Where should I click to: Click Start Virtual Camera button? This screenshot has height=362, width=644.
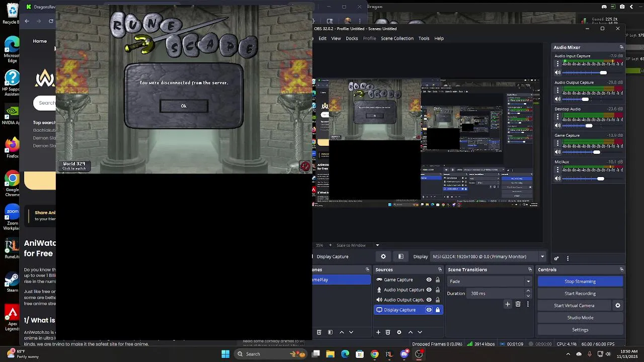[x=574, y=305]
